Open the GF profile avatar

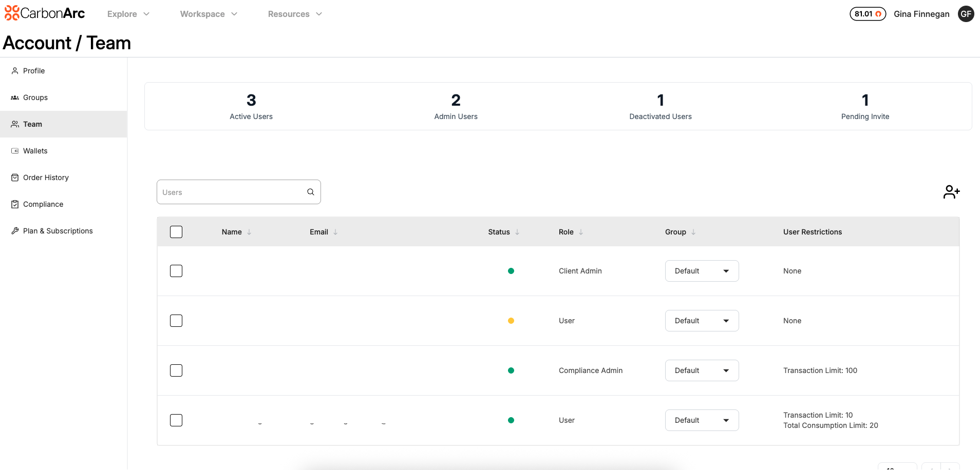[966, 14]
